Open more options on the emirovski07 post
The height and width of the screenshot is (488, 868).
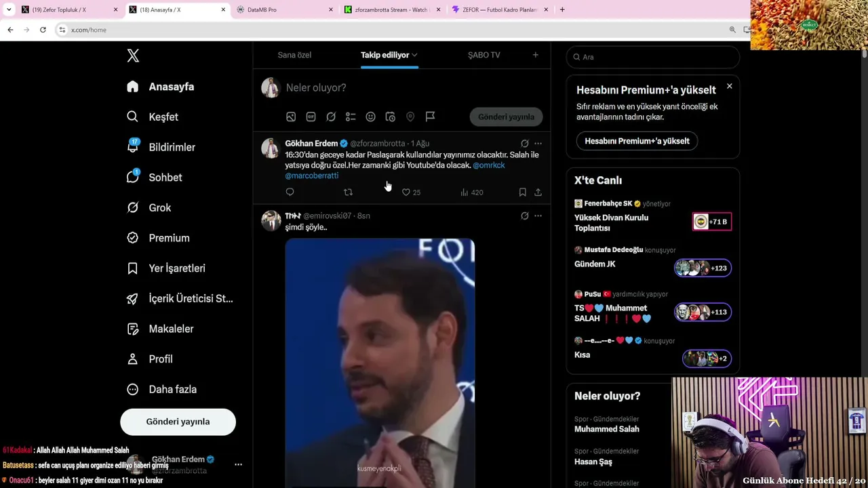click(538, 216)
